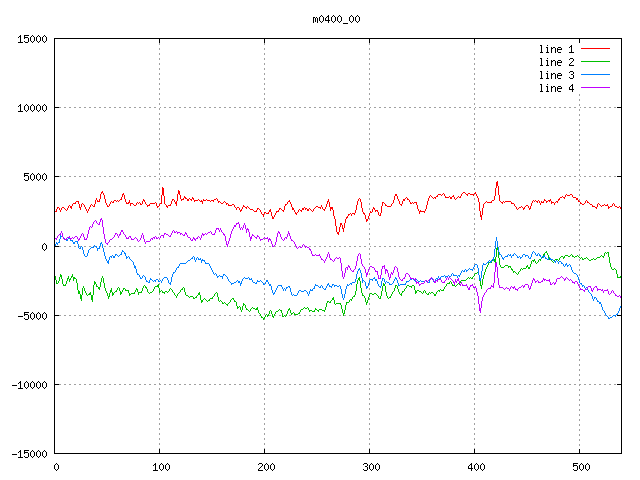Click the 5000 y-axis tick label
The image size is (640, 480).
35,177
